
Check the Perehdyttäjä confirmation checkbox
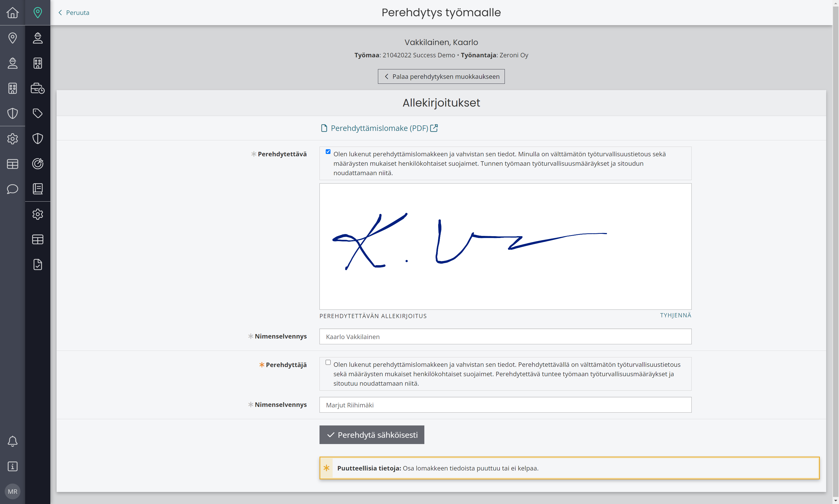[x=328, y=362]
